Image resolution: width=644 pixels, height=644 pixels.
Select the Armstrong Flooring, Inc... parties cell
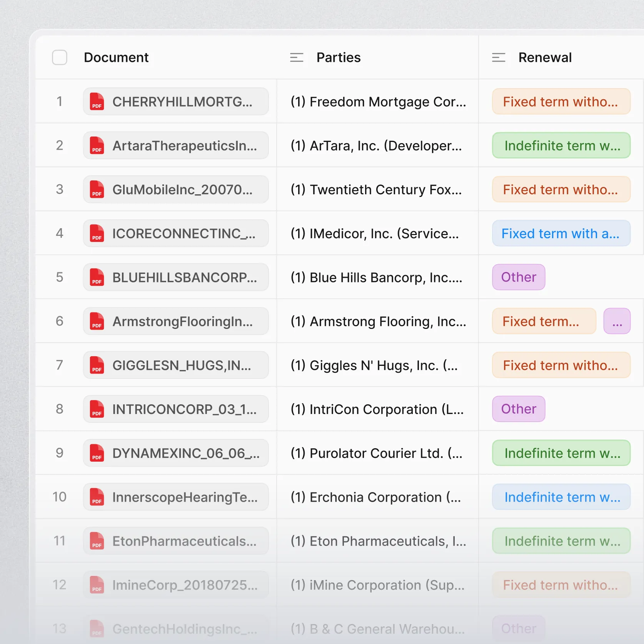point(378,321)
